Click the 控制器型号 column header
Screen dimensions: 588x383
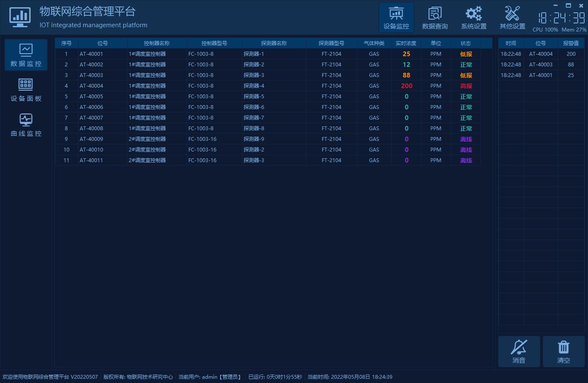click(214, 43)
